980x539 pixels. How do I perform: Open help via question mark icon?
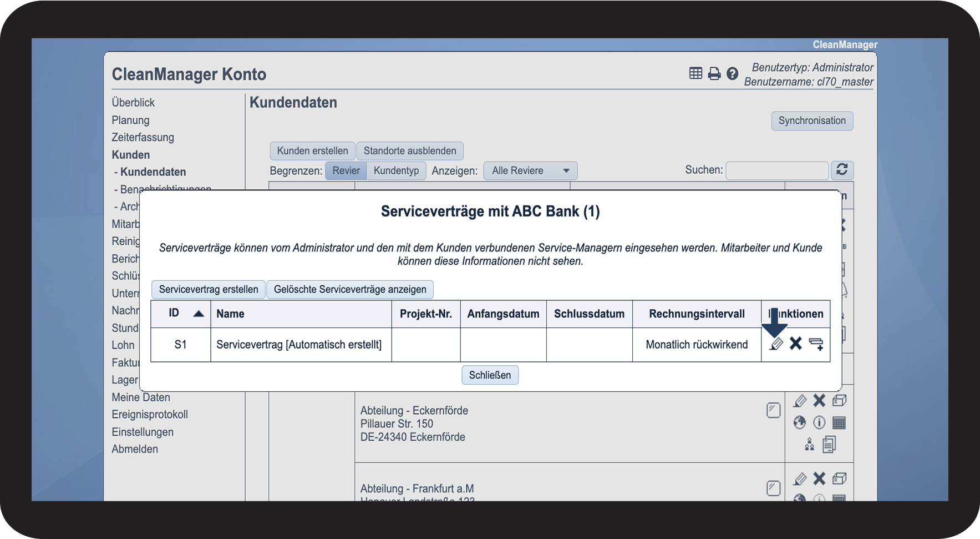(732, 74)
